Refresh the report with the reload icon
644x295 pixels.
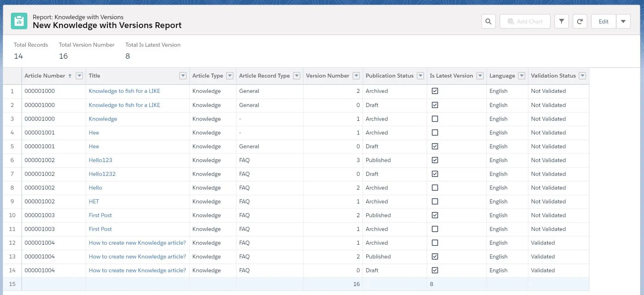coord(580,21)
